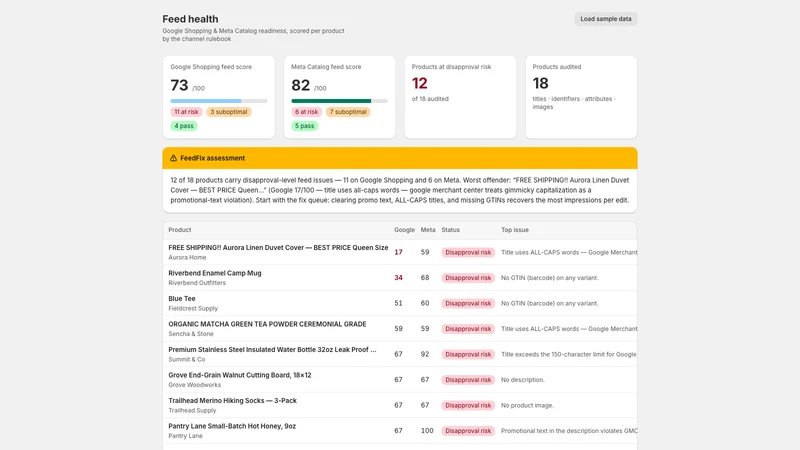The image size is (800, 450).
Task: Click the Fieldcrest Supply vendor name
Action: tap(193, 309)
